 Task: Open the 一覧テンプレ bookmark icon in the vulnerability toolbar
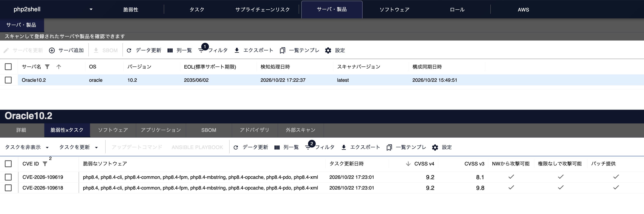[389, 147]
